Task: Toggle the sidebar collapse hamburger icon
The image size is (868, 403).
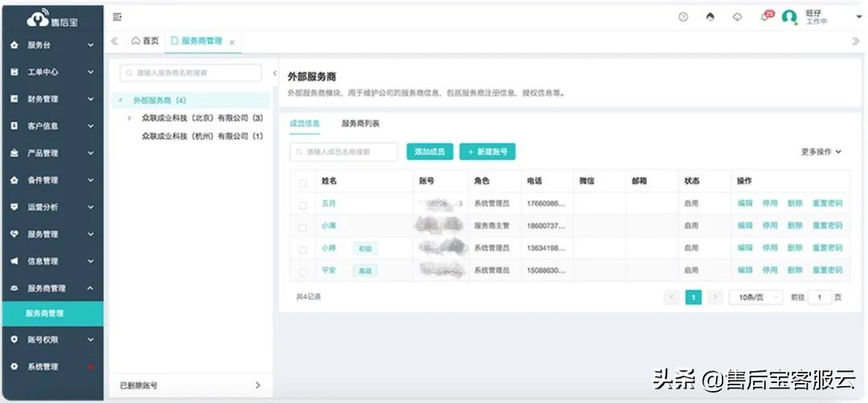Action: [x=117, y=17]
